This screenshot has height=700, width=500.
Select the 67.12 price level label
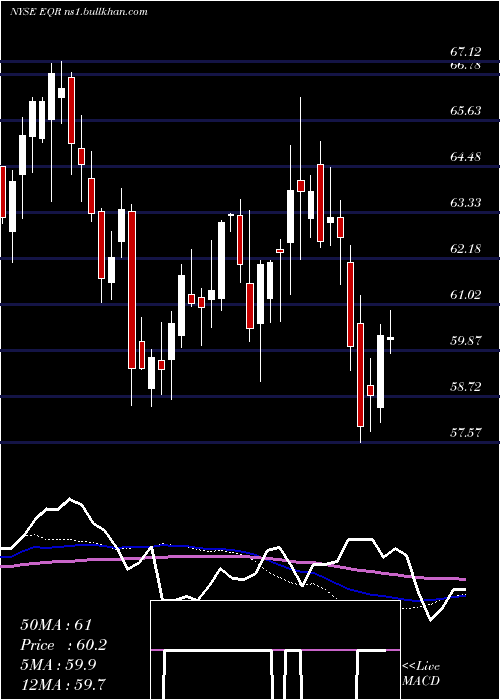(x=466, y=52)
